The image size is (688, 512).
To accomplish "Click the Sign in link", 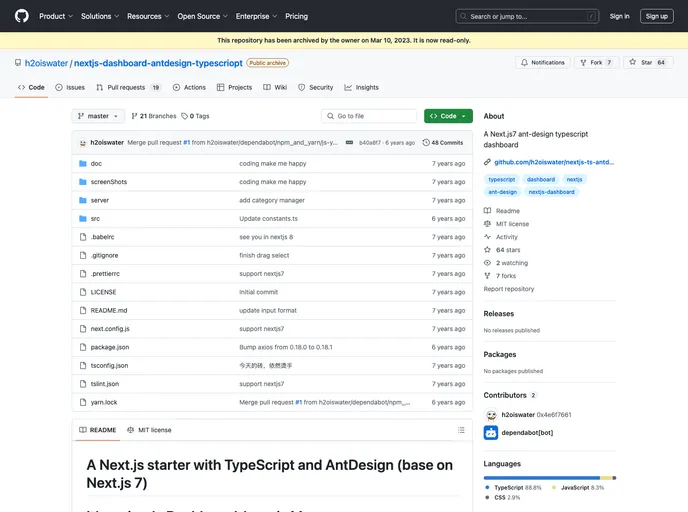I will [x=619, y=16].
